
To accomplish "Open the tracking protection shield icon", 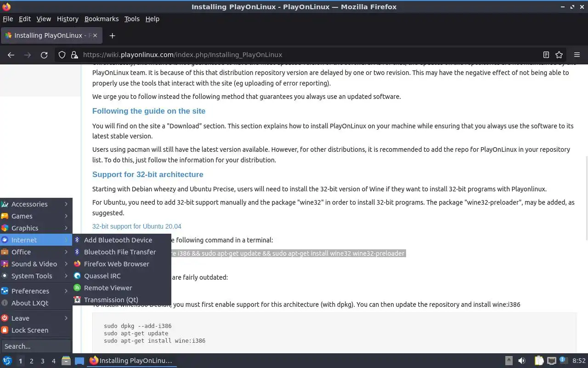I will click(x=62, y=55).
